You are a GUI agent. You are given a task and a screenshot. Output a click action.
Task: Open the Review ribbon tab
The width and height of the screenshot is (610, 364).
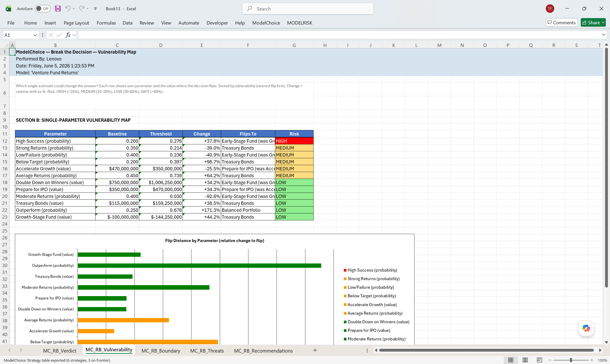click(147, 23)
